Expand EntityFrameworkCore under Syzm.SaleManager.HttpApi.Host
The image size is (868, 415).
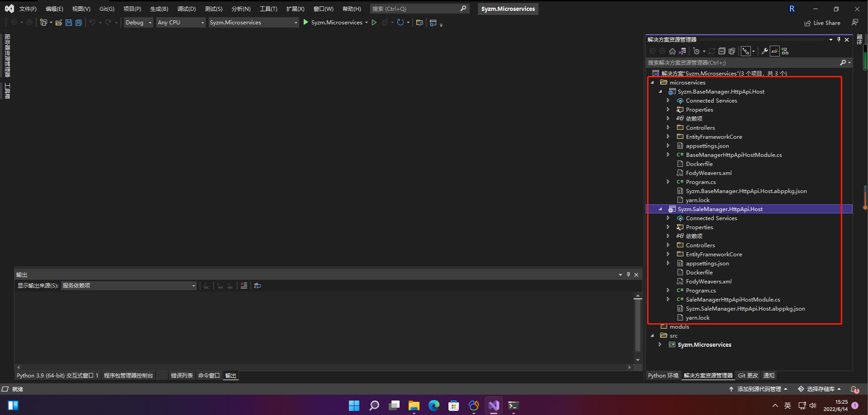tap(668, 254)
